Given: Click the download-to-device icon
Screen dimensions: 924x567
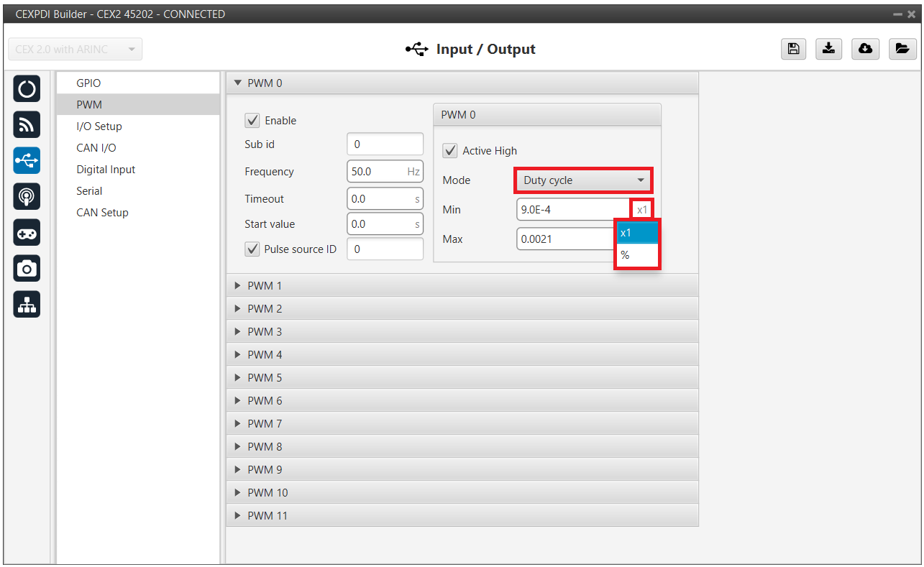Looking at the screenshot, I should (x=828, y=49).
